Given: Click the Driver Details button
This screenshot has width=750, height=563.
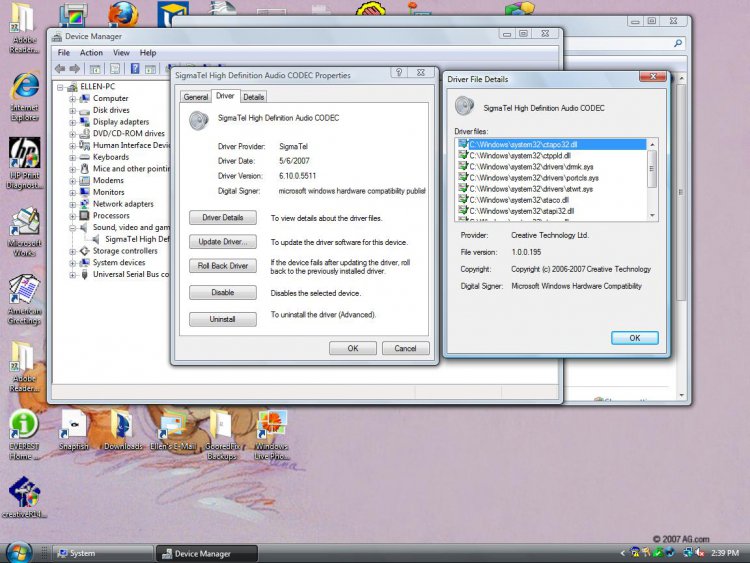Looking at the screenshot, I should click(222, 218).
